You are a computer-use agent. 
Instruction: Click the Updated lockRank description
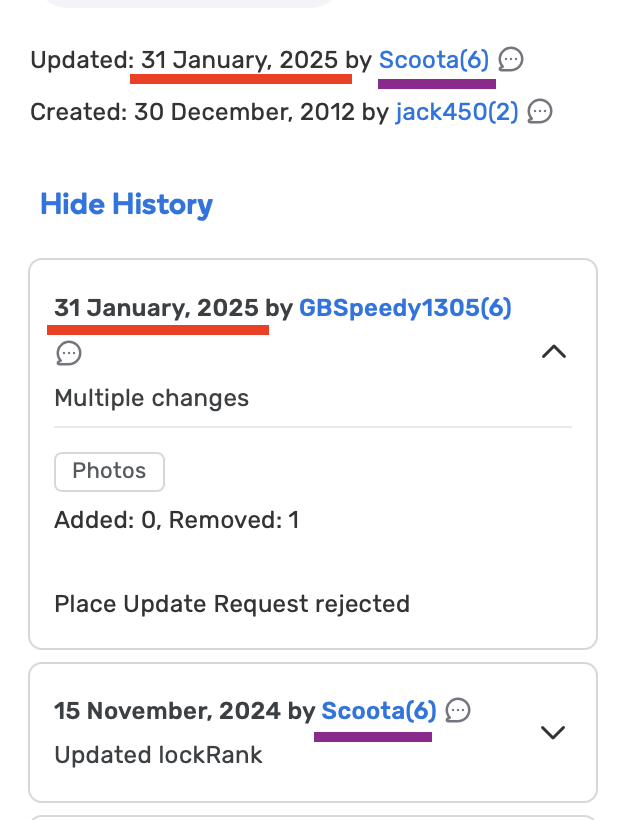click(x=159, y=755)
